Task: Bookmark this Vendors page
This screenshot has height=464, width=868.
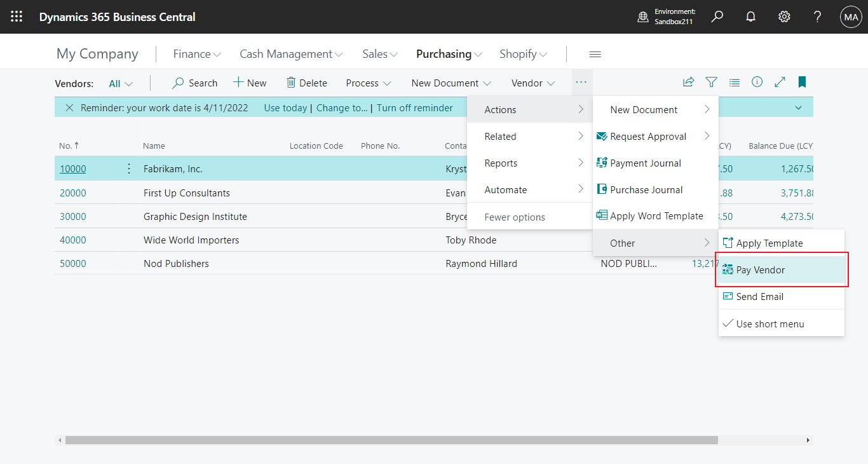Action: [802, 82]
